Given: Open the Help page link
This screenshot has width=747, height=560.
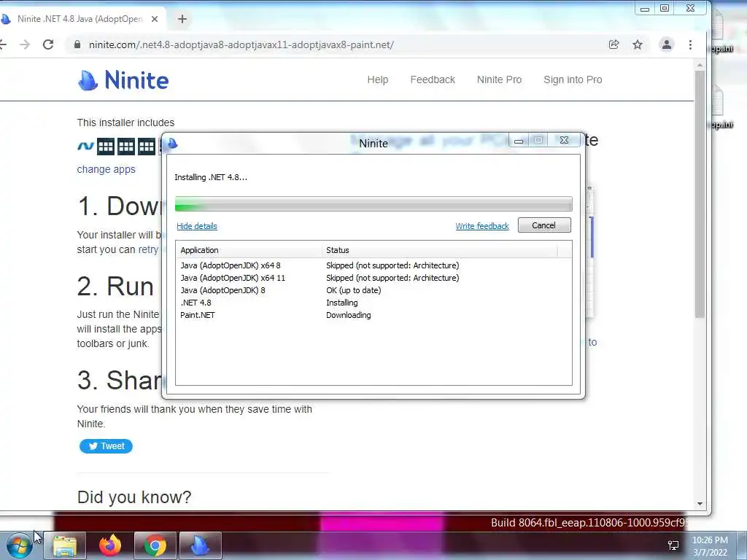Looking at the screenshot, I should point(378,79).
